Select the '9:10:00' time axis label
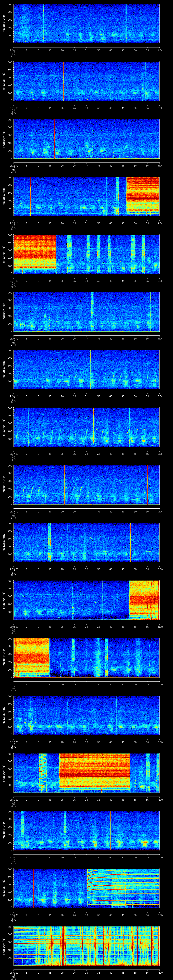 14,627
